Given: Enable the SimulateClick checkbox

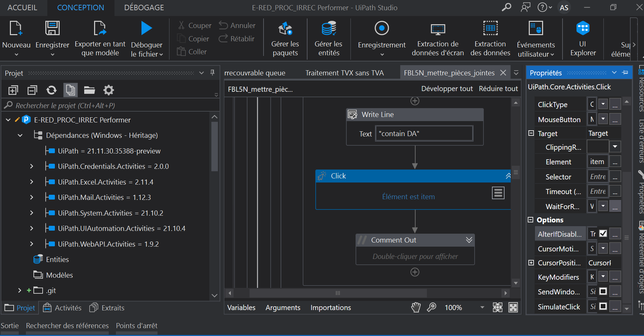Looking at the screenshot, I should coord(603,306).
